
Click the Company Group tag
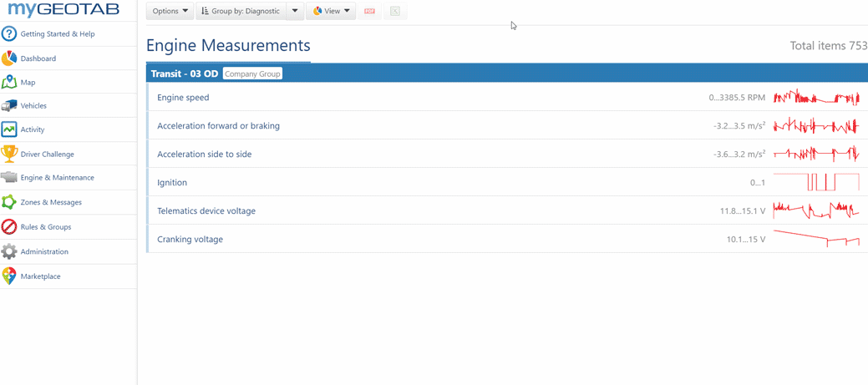click(252, 73)
